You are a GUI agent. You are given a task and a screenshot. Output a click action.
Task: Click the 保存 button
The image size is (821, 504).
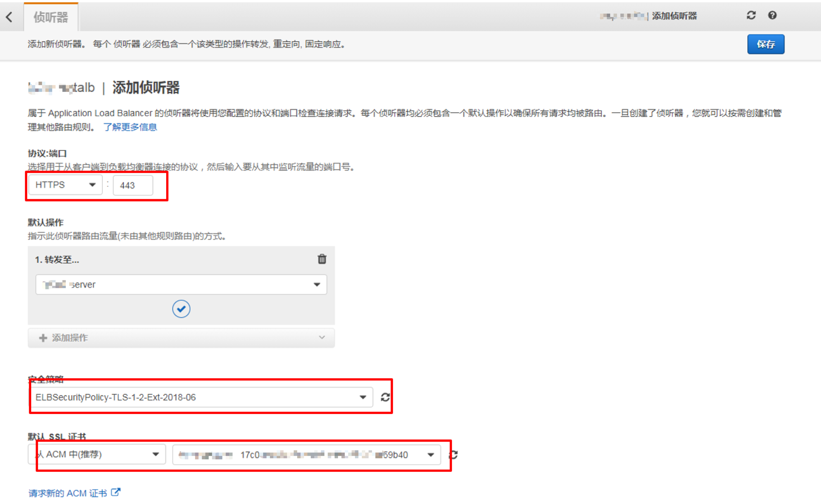point(765,44)
